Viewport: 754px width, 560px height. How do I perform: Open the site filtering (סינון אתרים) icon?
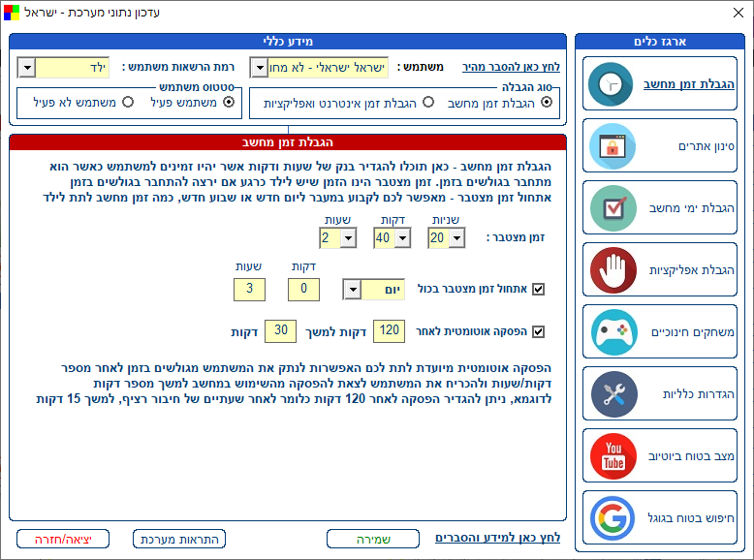click(613, 146)
